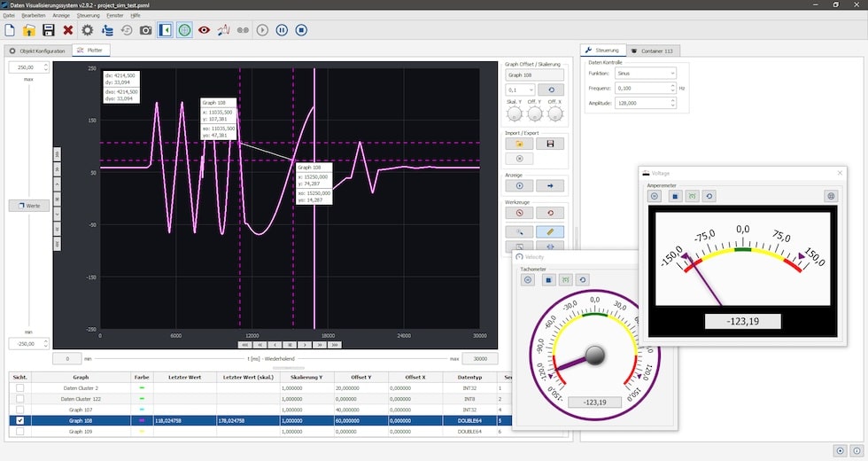This screenshot has width=868, height=461.
Task: Switch to the Objekt Konfiguration tab
Action: pos(36,51)
